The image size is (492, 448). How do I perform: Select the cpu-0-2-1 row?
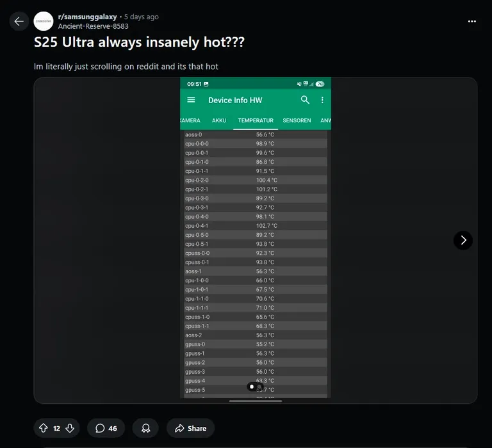[x=256, y=189]
